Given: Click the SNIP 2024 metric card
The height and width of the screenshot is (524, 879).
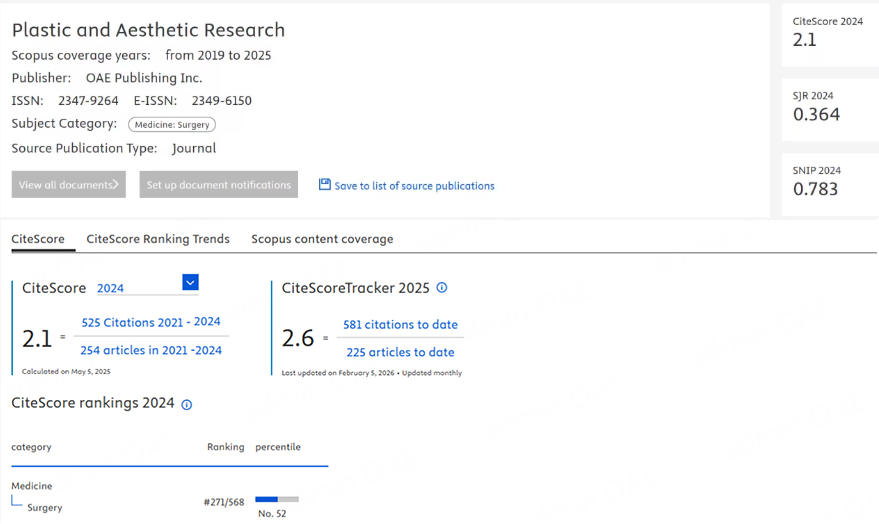Looking at the screenshot, I should pyautogui.click(x=830, y=184).
